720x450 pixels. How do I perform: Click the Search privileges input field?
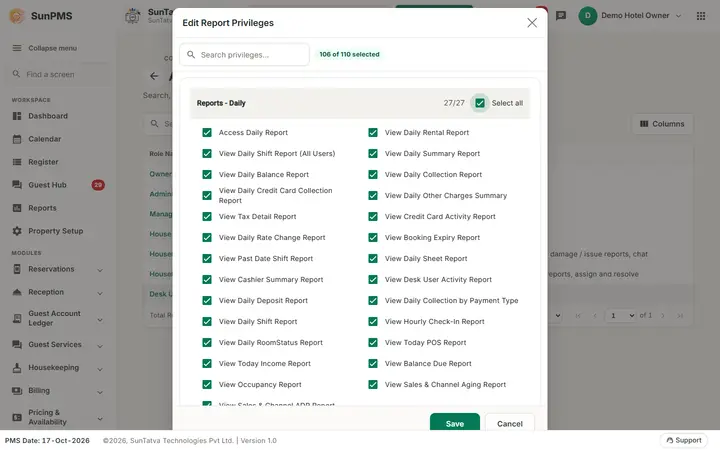(x=244, y=55)
